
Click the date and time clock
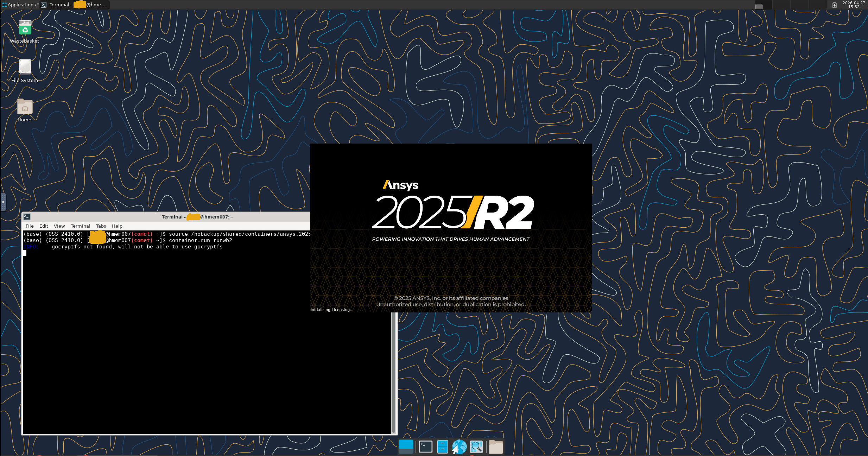point(854,5)
